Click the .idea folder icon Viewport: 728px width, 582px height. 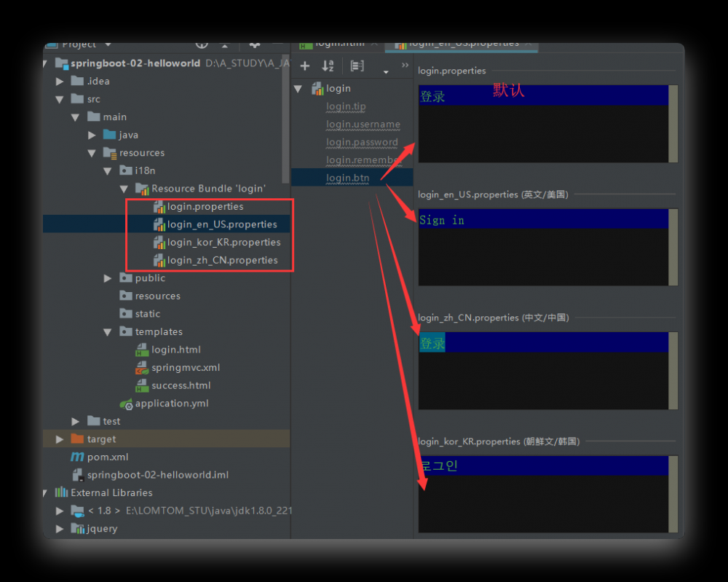[77, 81]
